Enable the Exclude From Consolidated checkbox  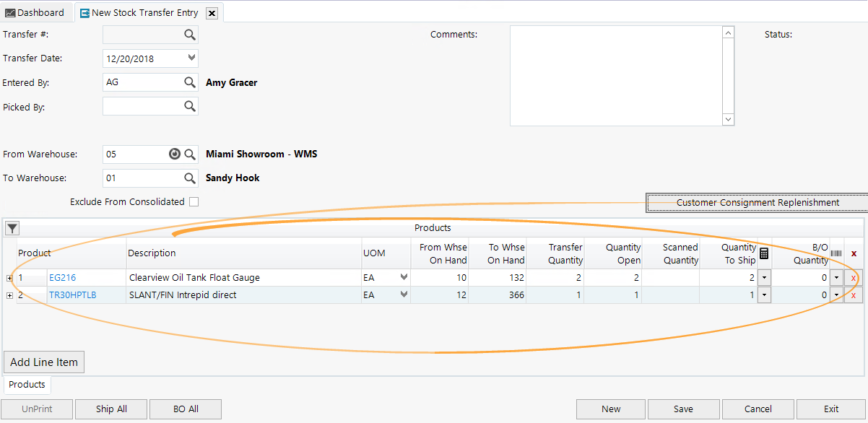click(194, 201)
